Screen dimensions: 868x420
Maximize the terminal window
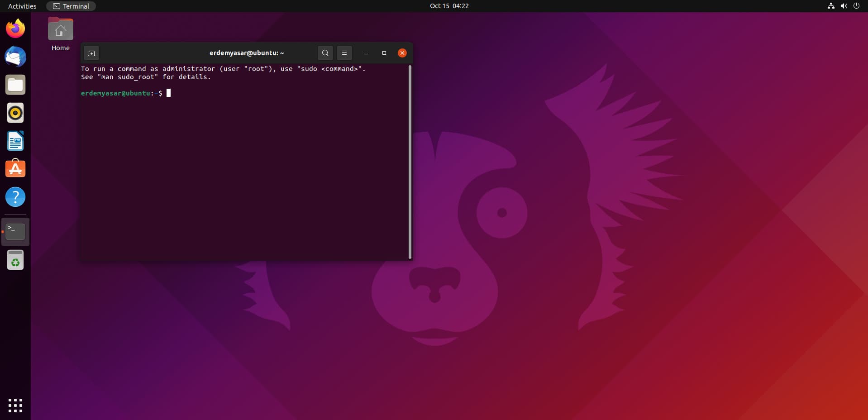click(384, 53)
